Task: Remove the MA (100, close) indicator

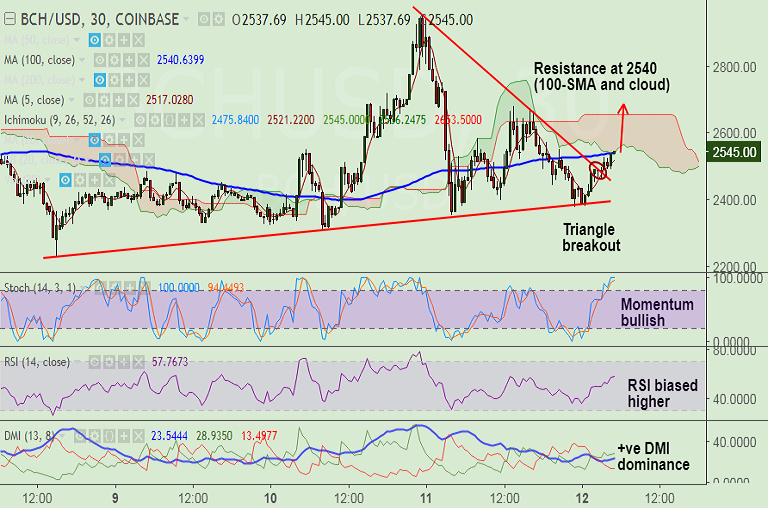Action: (x=144, y=60)
